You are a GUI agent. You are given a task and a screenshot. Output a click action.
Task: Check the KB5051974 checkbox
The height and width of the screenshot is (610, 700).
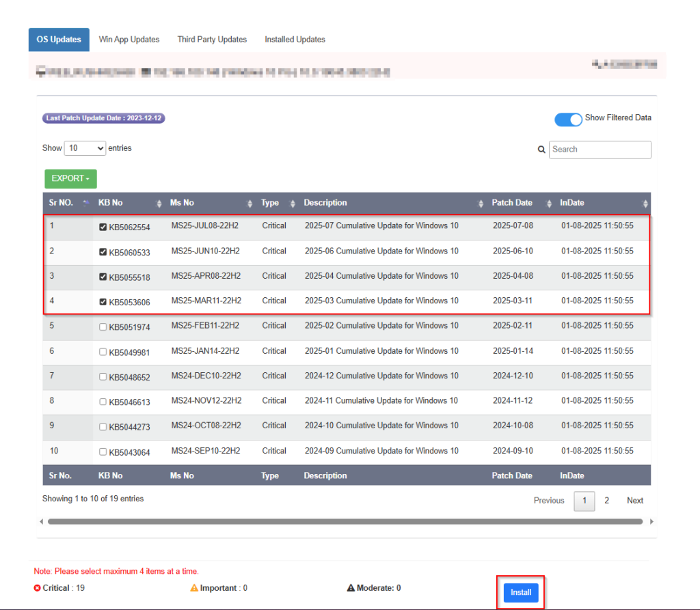(103, 327)
